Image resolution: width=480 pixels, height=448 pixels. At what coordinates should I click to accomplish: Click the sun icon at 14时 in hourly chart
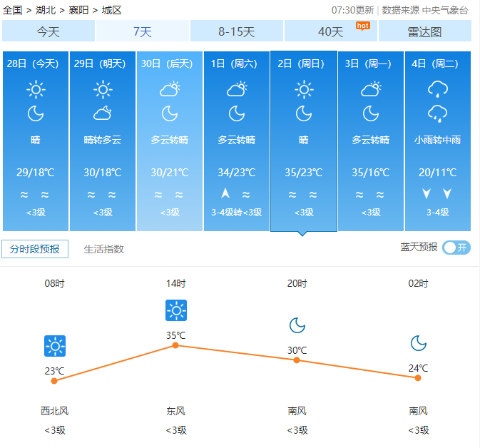176,310
